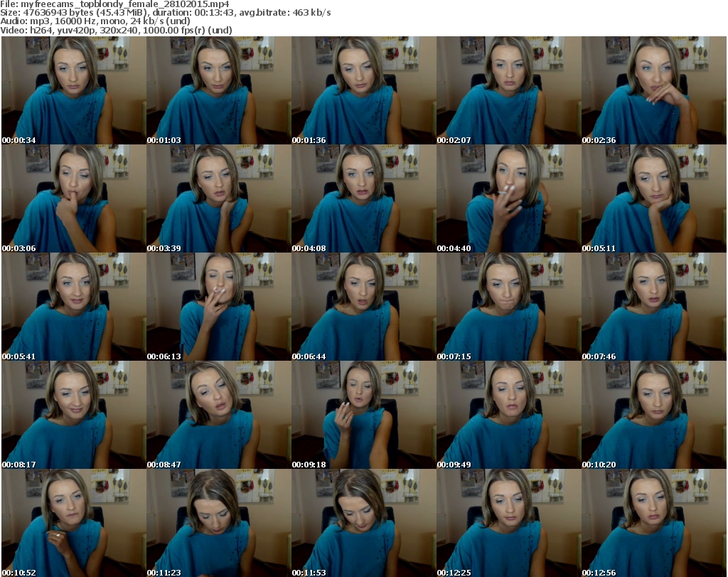Pick the frame stamped 00:05:41
Image resolution: width=728 pixels, height=577 pixels.
(x=74, y=307)
